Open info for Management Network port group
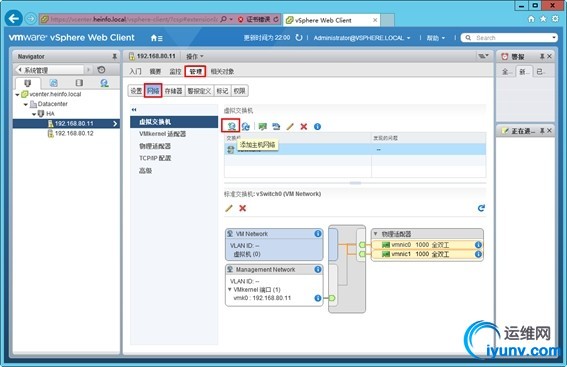Image resolution: width=567 pixels, height=367 pixels. [x=318, y=269]
